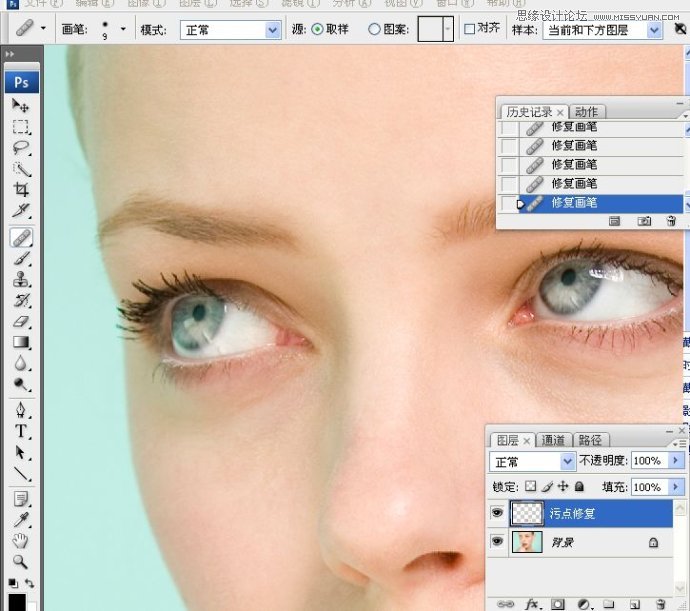690x611 pixels.
Task: Select the Crop tool
Action: 20,190
